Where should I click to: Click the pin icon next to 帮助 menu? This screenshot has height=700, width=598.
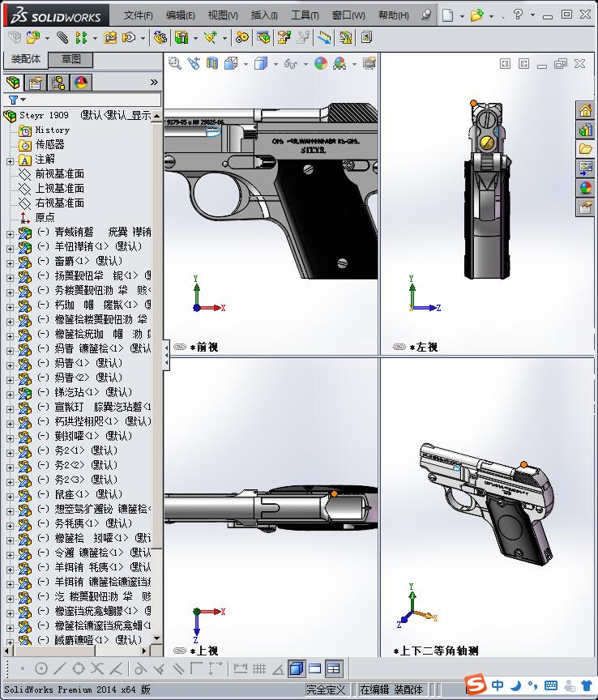[x=426, y=15]
